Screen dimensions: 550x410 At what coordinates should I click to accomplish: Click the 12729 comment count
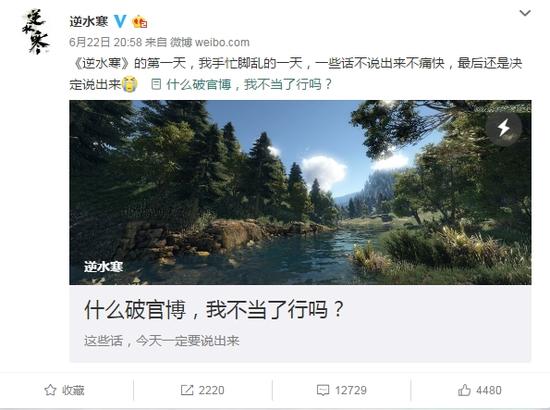[x=351, y=390]
